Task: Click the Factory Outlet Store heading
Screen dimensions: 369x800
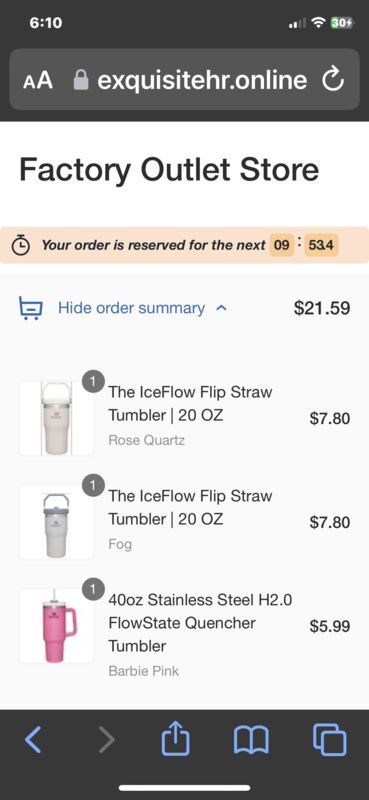Action: 169,170
